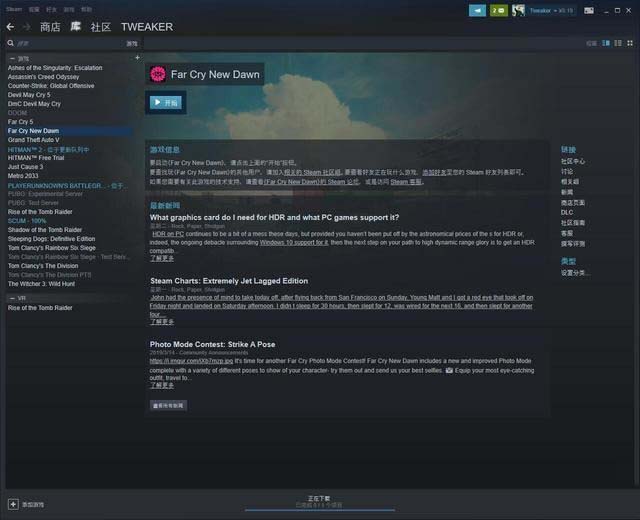Open the Steam menu
This screenshot has width=640, height=520.
[x=14, y=9]
